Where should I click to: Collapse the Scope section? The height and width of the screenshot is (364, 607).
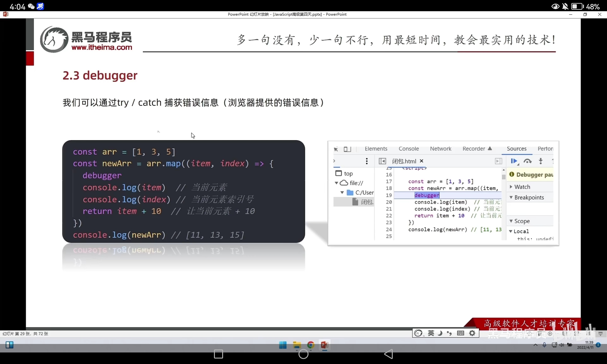(522, 221)
